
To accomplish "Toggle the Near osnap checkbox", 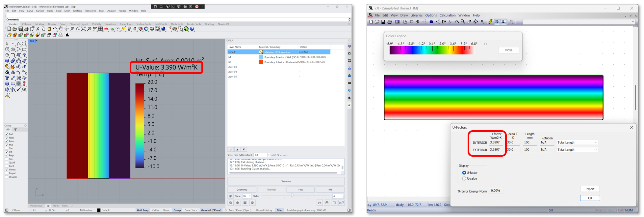I will click(x=7, y=138).
